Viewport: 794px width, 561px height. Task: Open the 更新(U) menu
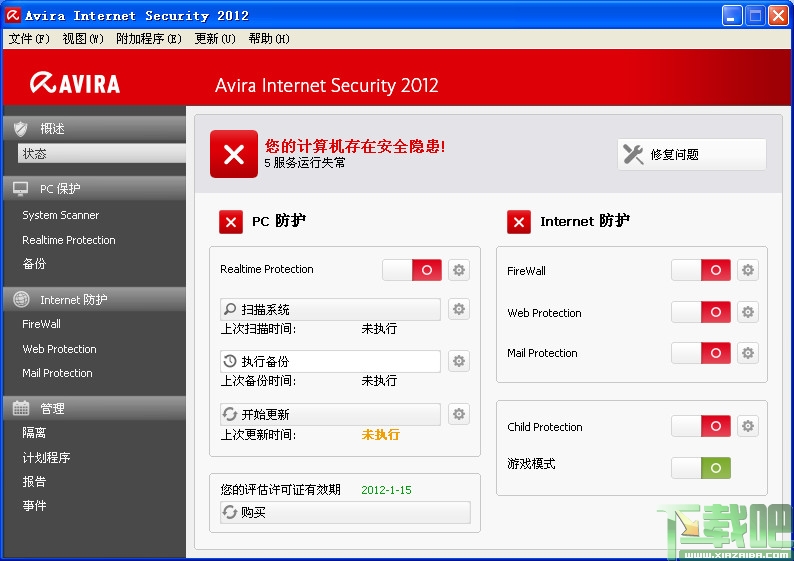coord(215,38)
